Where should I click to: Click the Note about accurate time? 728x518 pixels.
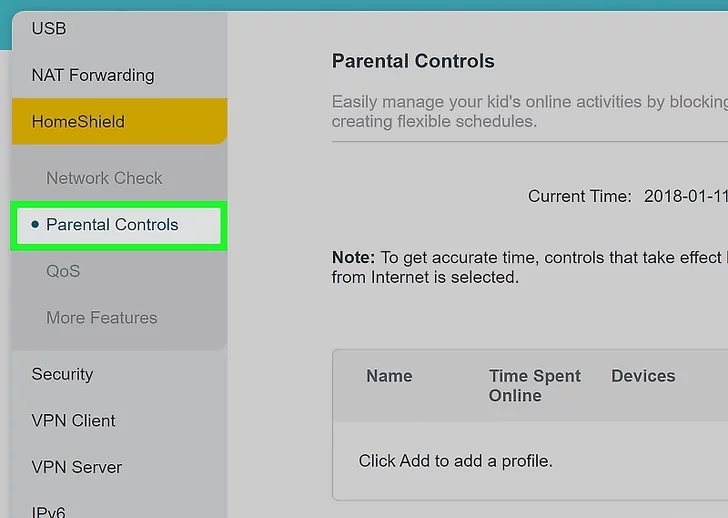[527, 267]
